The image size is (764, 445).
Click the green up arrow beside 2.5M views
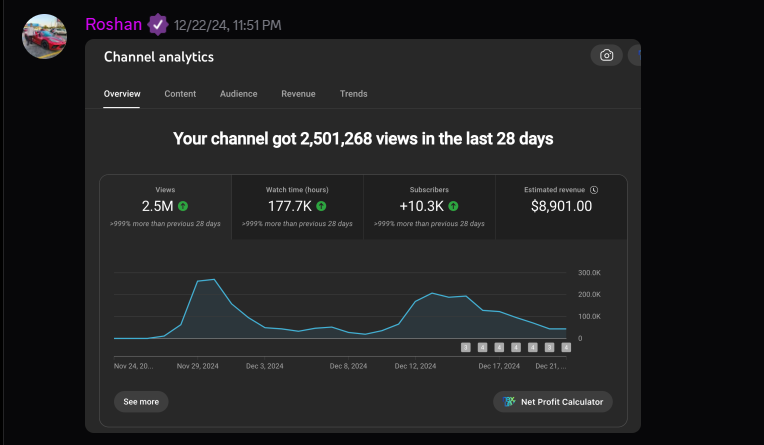coord(183,206)
